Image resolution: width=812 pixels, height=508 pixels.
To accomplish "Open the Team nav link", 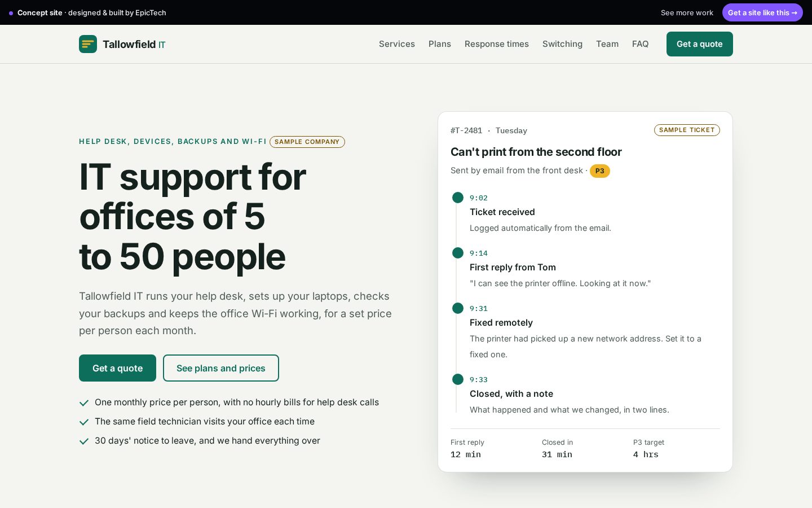I will pos(607,44).
